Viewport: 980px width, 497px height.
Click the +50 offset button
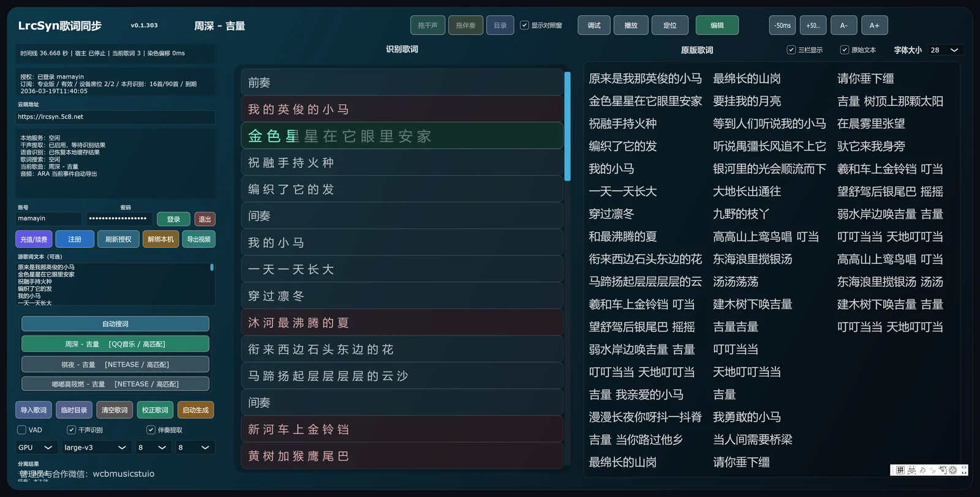tap(813, 25)
